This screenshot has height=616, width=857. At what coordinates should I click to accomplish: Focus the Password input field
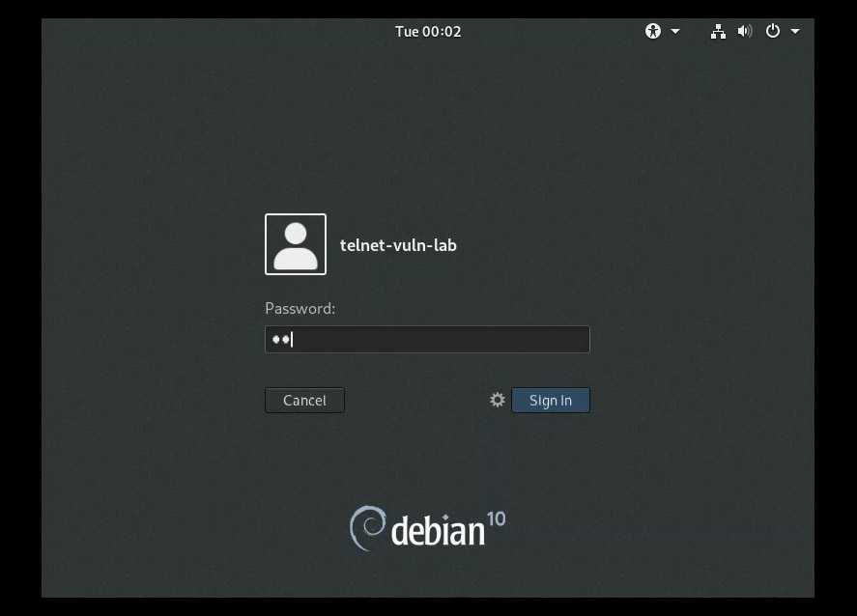[x=427, y=338]
